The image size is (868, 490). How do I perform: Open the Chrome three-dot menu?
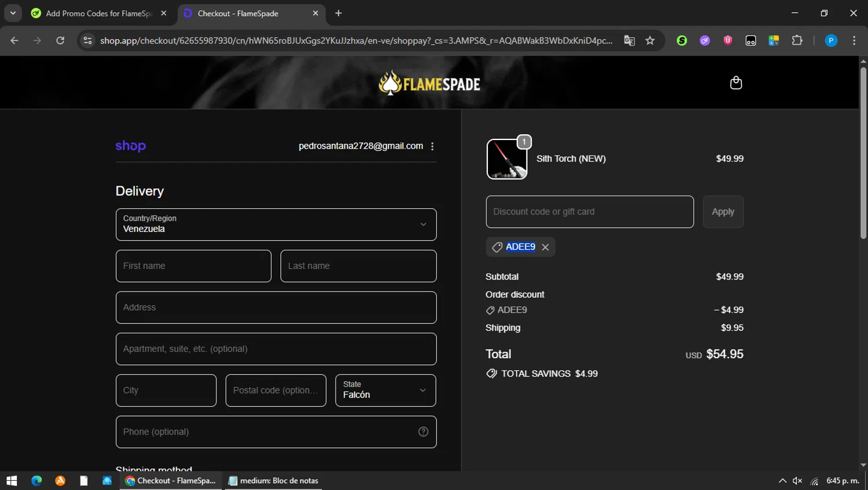click(854, 40)
